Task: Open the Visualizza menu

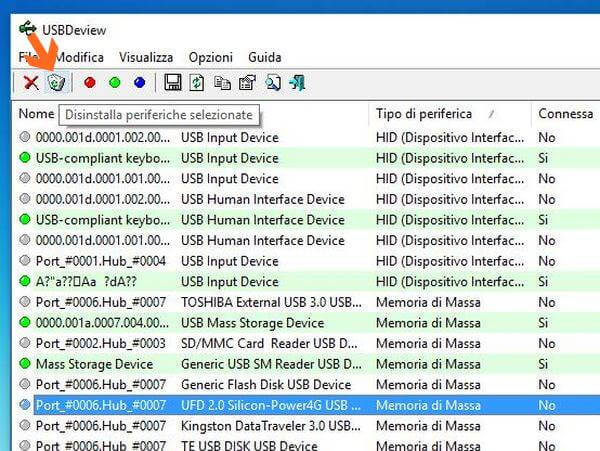Action: [x=146, y=57]
